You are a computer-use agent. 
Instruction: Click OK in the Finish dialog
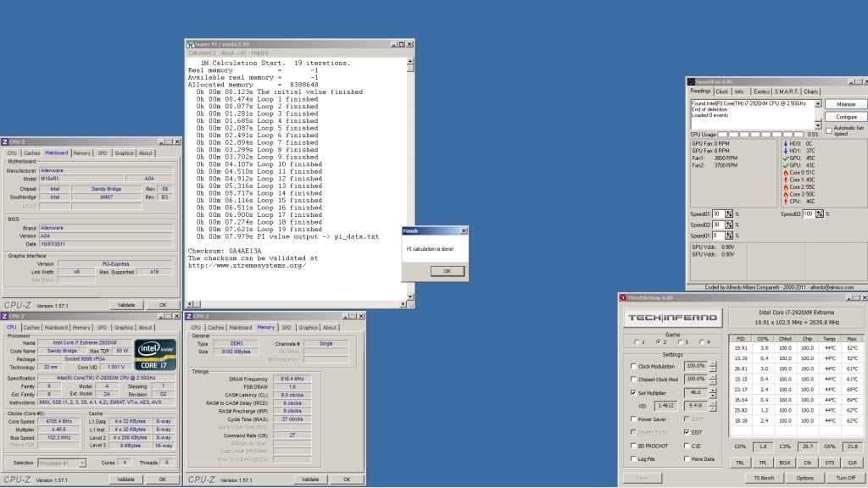coord(448,271)
